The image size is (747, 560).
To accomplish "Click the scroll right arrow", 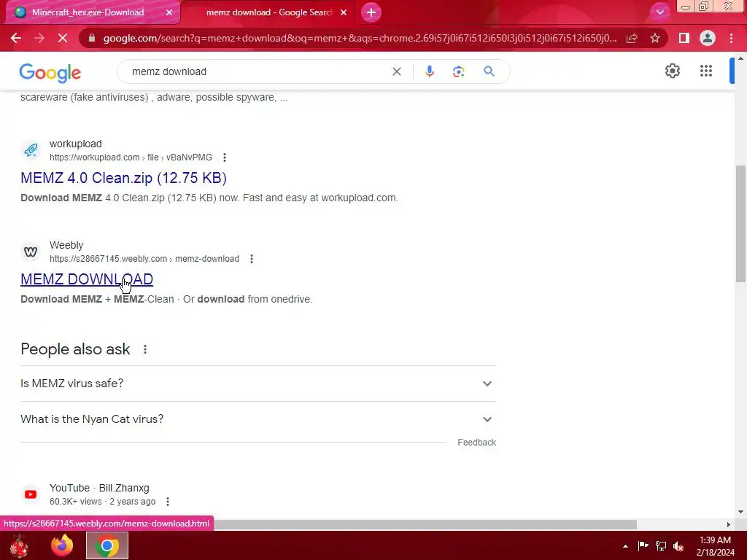I will click(x=729, y=524).
